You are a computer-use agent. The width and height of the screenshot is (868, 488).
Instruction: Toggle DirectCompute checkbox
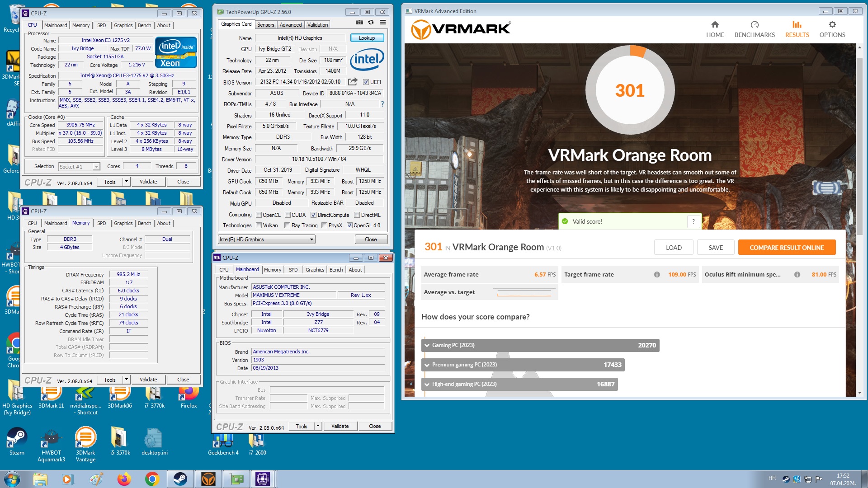[313, 215]
